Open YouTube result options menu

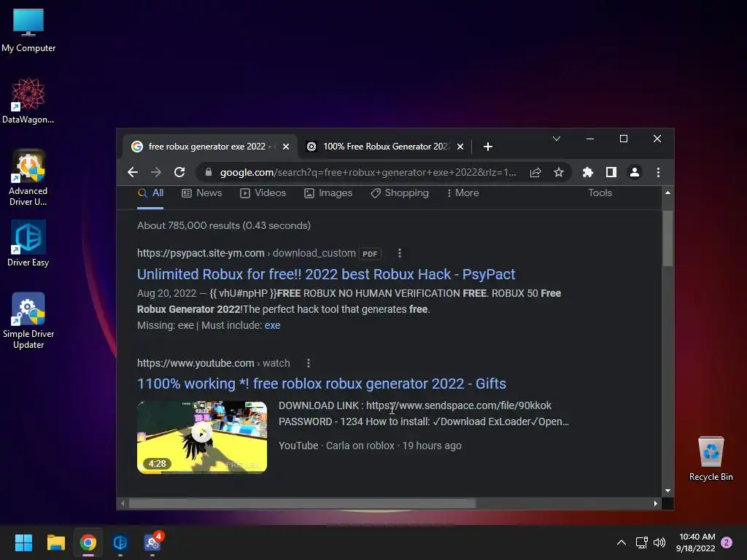pos(309,363)
